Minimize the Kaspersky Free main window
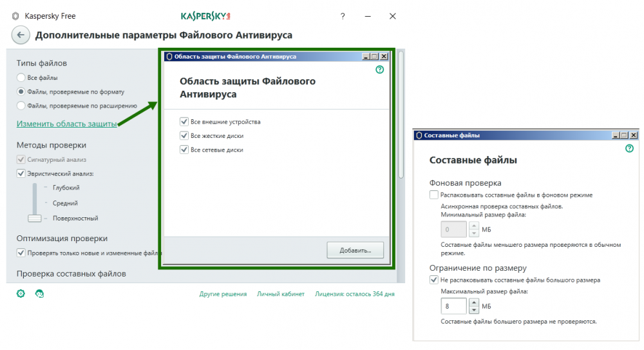Screen dimensions: 644x350 (x=368, y=16)
